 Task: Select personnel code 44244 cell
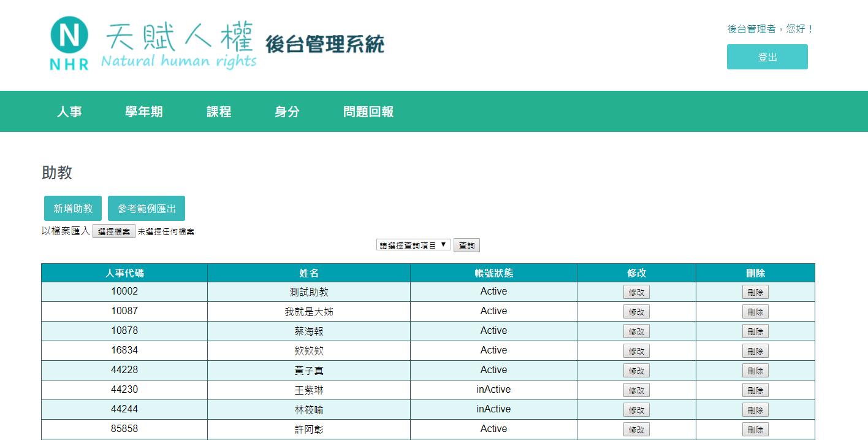coord(124,409)
